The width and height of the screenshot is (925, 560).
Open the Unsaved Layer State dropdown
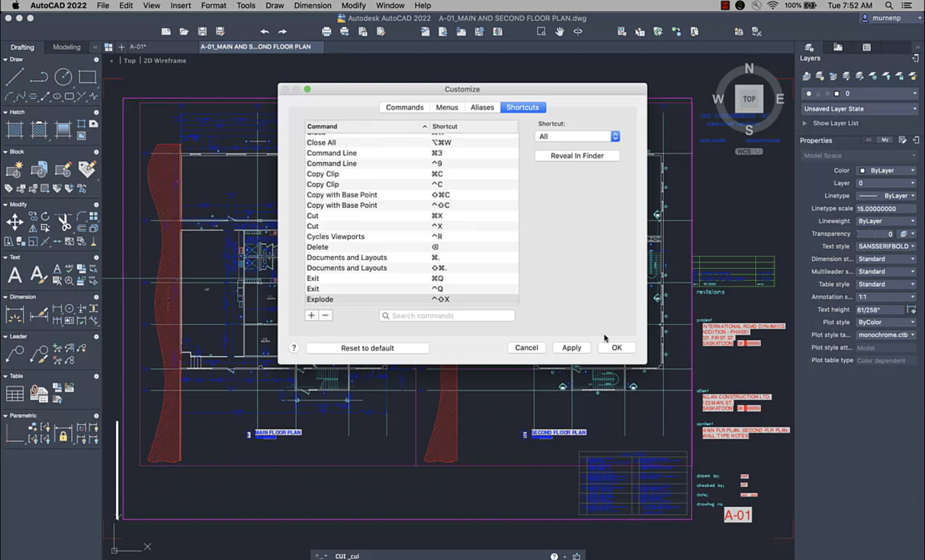point(860,109)
